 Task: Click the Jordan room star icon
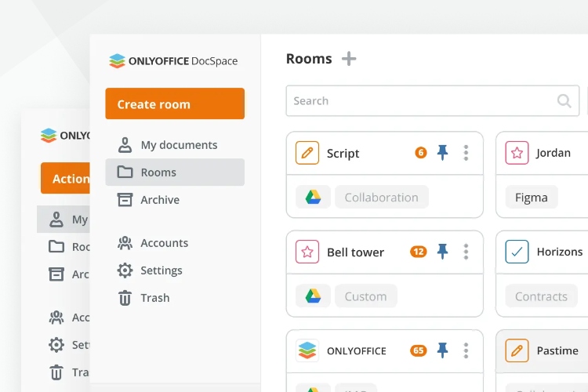[x=517, y=153]
